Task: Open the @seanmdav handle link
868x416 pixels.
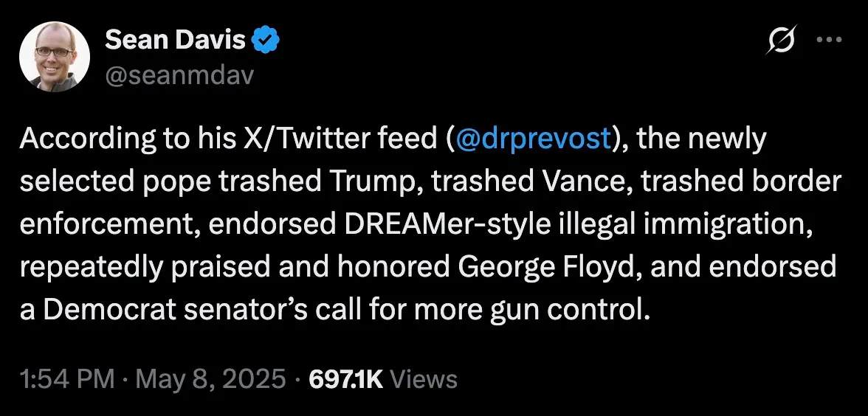Action: (179, 76)
